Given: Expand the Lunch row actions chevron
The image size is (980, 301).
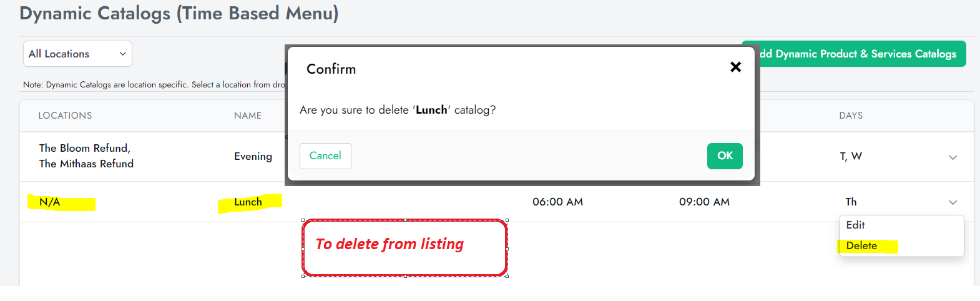Looking at the screenshot, I should tap(953, 202).
